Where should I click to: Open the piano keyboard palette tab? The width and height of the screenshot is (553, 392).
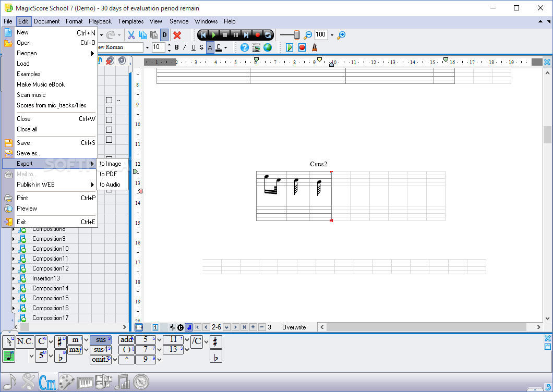tap(85, 382)
